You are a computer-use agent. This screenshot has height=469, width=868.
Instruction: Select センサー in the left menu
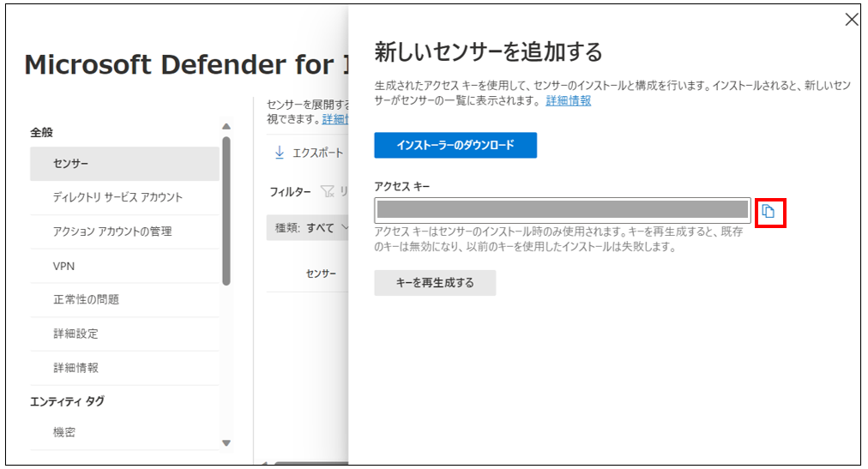click(124, 164)
